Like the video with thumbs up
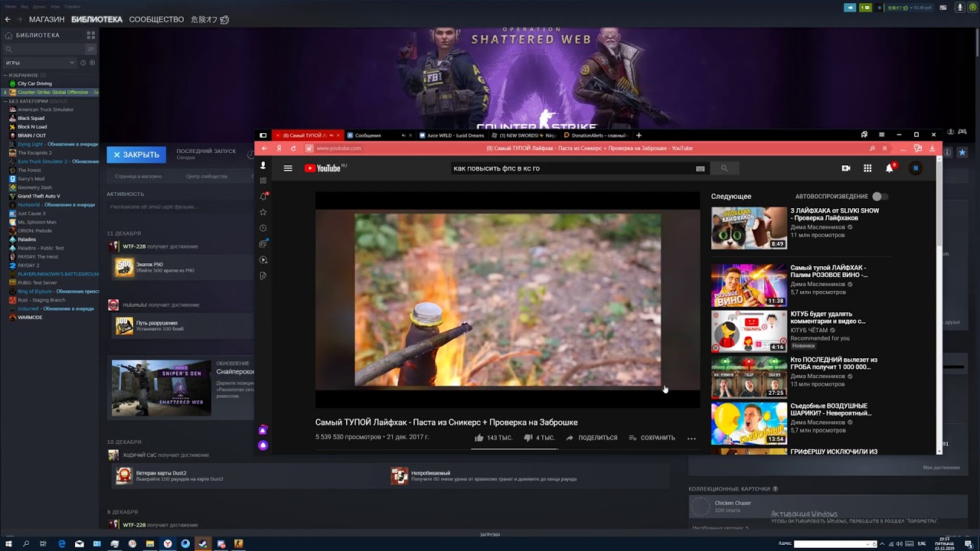Screen dimensions: 980x551 click(479, 438)
